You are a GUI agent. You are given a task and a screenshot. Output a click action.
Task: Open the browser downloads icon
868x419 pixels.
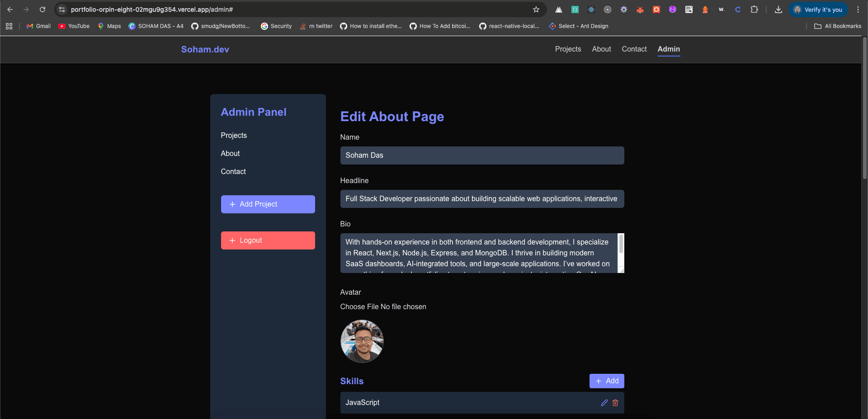click(778, 9)
